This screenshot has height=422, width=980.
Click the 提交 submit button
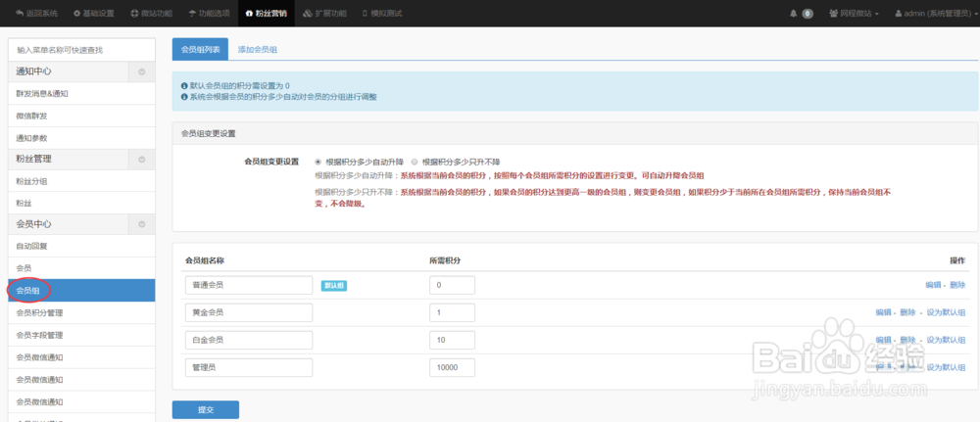tap(206, 410)
